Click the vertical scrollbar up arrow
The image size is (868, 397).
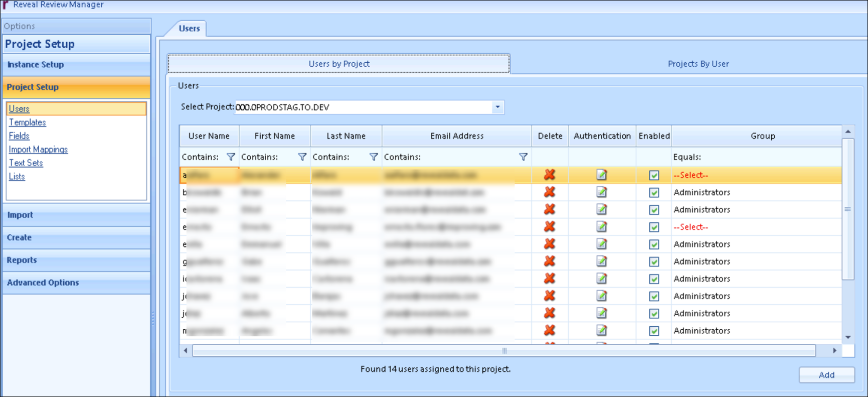(848, 131)
